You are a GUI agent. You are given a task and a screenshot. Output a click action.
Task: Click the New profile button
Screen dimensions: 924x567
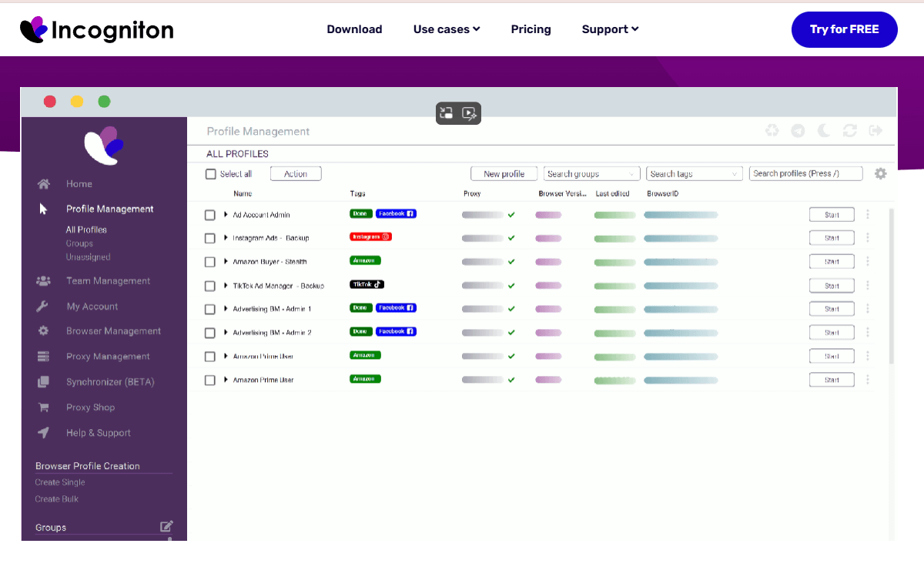[x=504, y=174]
